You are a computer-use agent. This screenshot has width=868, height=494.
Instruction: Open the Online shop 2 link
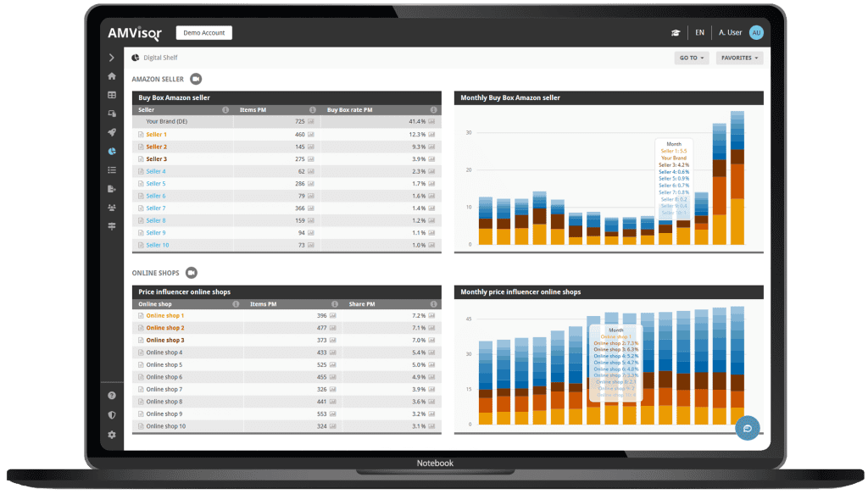coord(164,328)
